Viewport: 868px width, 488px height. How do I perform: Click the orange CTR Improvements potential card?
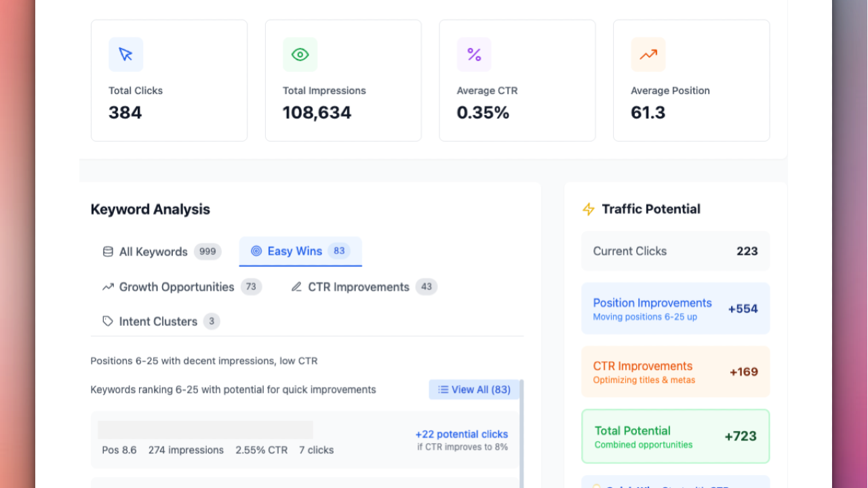(x=675, y=371)
